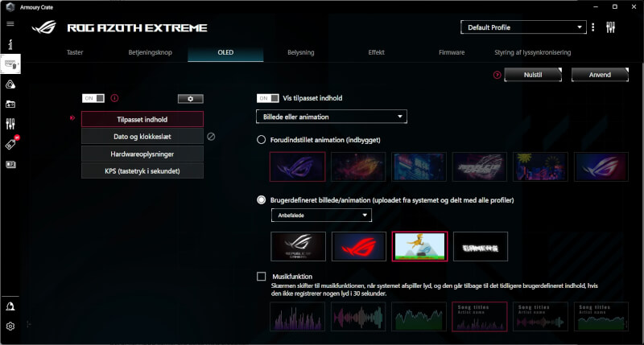
Task: Open the Deals tag icon with notification badge
Action: click(x=11, y=143)
